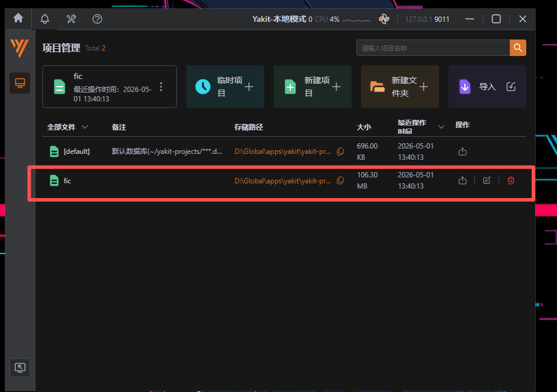Open the three-dot menu on the fic card
The width and height of the screenshot is (557, 392).
161,87
